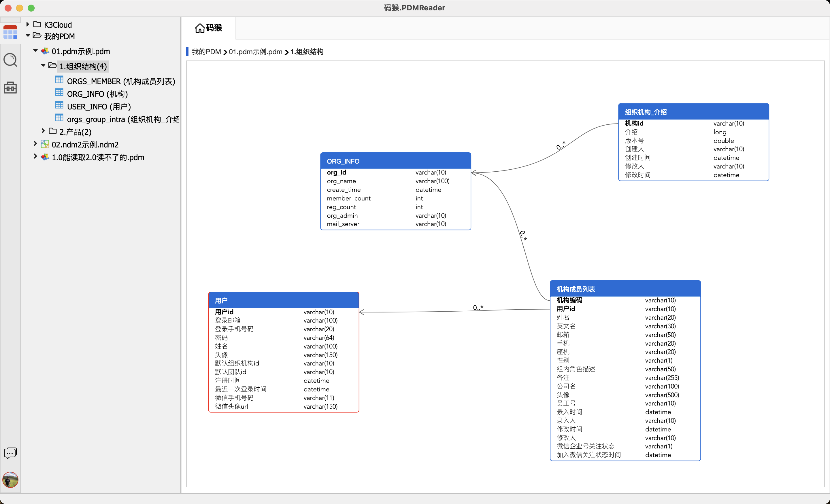Image resolution: width=830 pixels, height=504 pixels.
Task: Expand 1.0能读取2.0读不了的.pdm file node
Action: 35,157
